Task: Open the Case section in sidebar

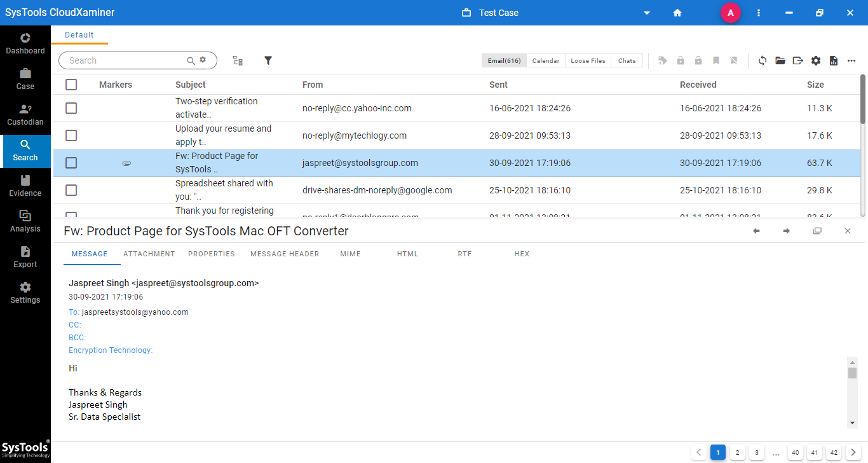Action: 25,79
